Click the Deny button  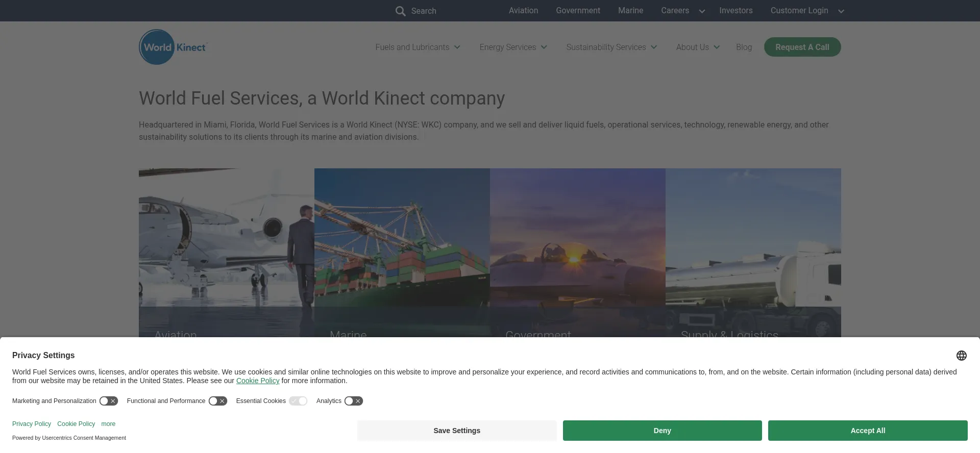pos(662,431)
